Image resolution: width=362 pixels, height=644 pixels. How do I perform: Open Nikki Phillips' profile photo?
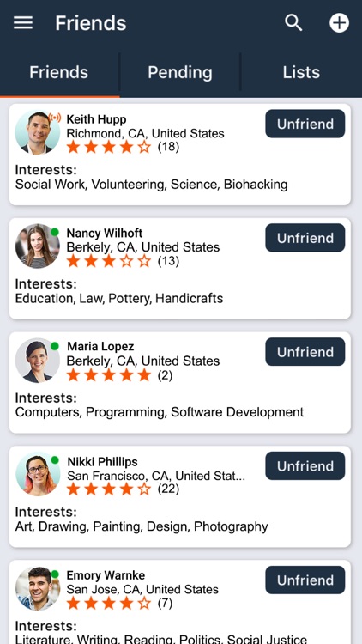tap(38, 475)
